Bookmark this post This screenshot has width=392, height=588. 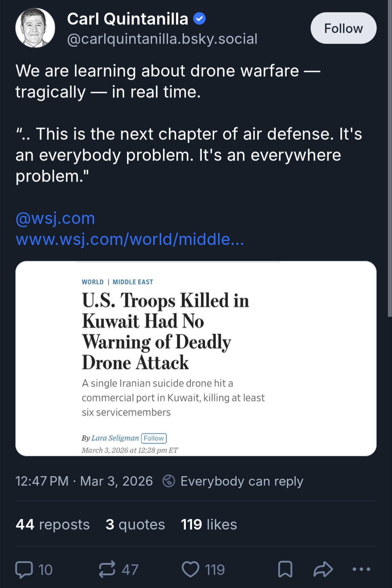click(285, 569)
